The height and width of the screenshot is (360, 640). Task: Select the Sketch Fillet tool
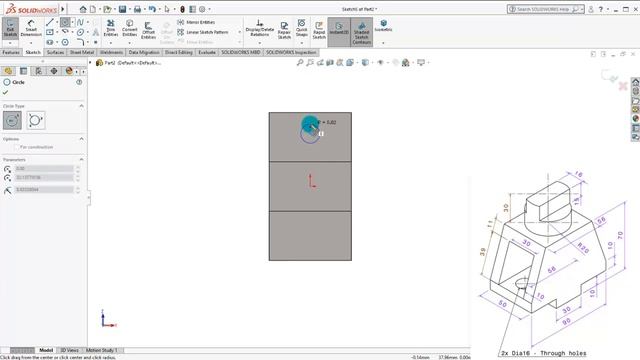(x=80, y=42)
